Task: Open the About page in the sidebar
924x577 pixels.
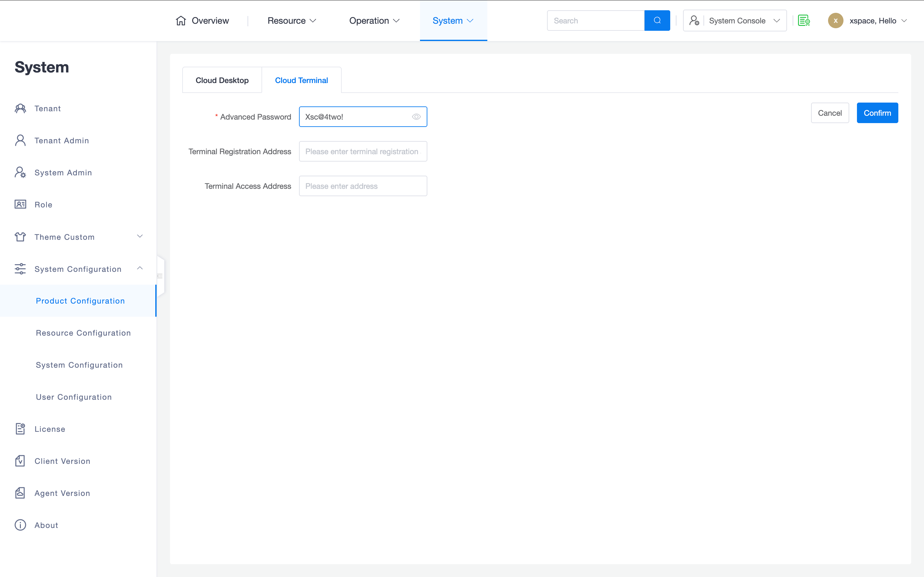Action: click(46, 525)
